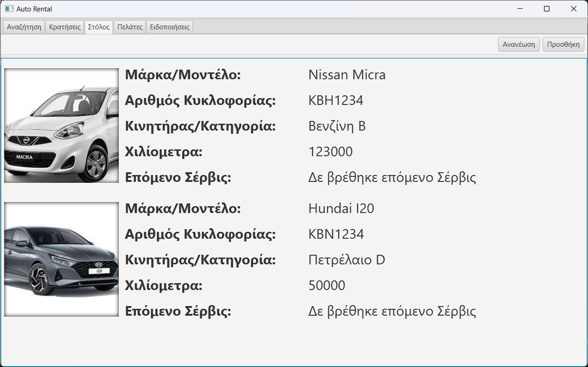Switch to the Κρατήσεις tab

coord(65,27)
